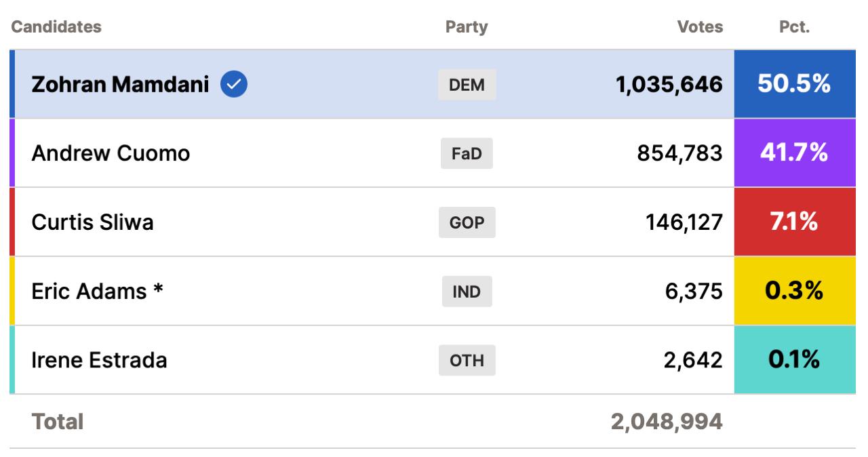Click the Party column header

[467, 27]
